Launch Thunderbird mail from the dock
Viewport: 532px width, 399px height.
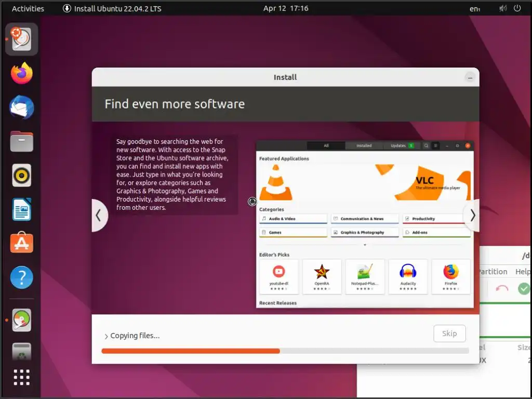point(21,107)
